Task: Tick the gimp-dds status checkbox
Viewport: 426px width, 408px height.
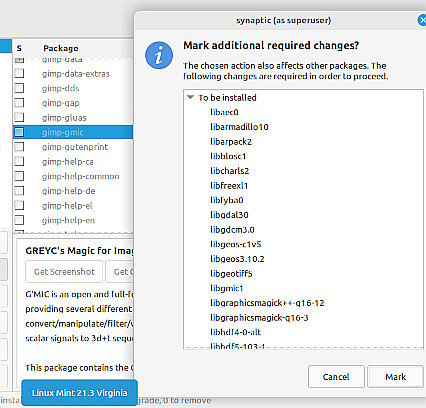Action: coord(19,88)
